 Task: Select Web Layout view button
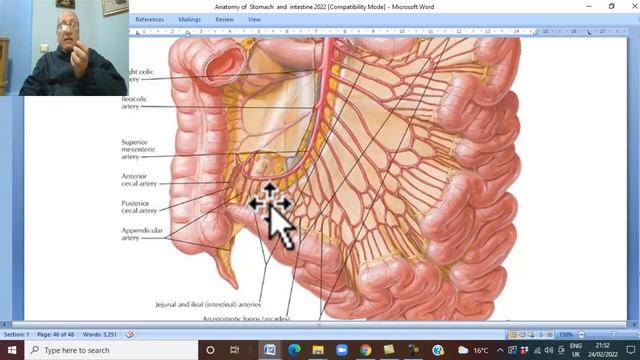point(531,335)
